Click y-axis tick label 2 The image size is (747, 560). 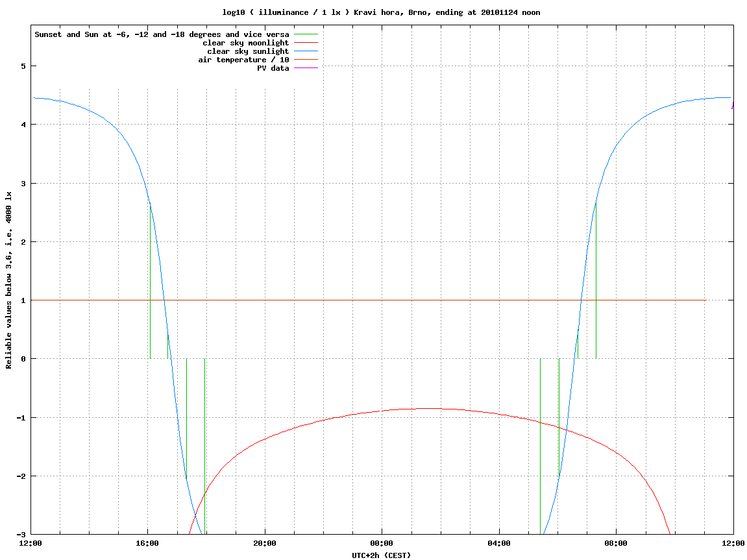(23, 242)
